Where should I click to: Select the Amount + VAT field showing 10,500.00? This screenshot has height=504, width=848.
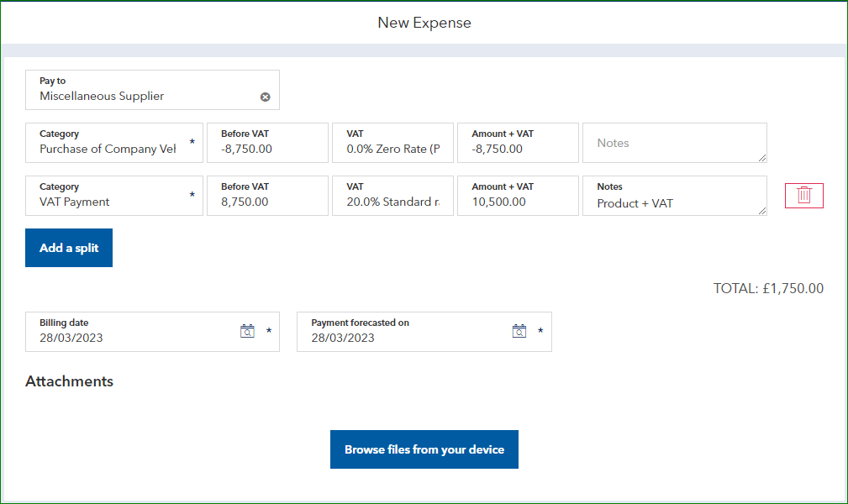518,202
